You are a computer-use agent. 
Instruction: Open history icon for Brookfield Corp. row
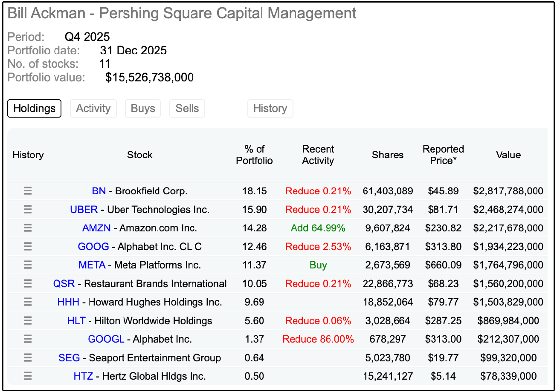(28, 191)
